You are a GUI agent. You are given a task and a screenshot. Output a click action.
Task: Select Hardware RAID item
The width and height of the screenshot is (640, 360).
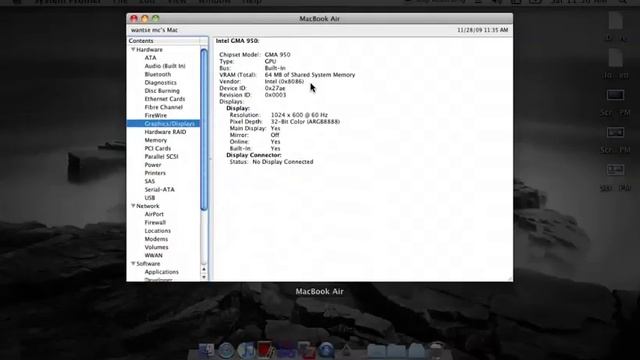(165, 132)
